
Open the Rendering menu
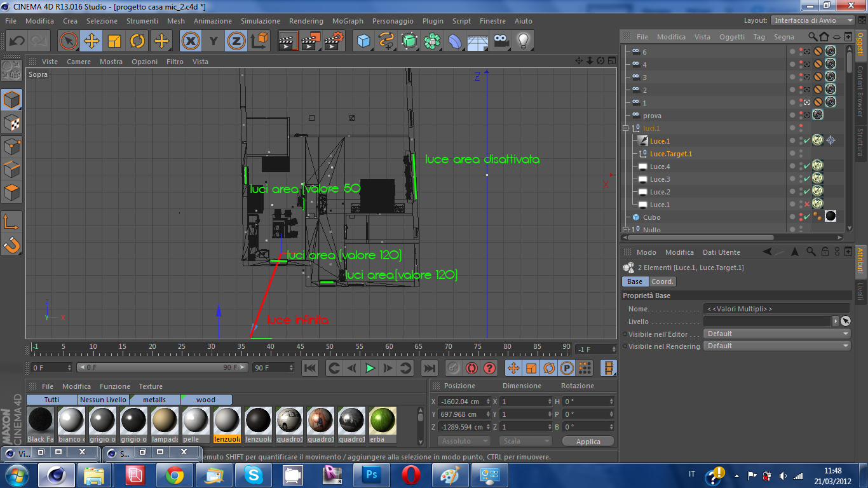[x=306, y=21]
